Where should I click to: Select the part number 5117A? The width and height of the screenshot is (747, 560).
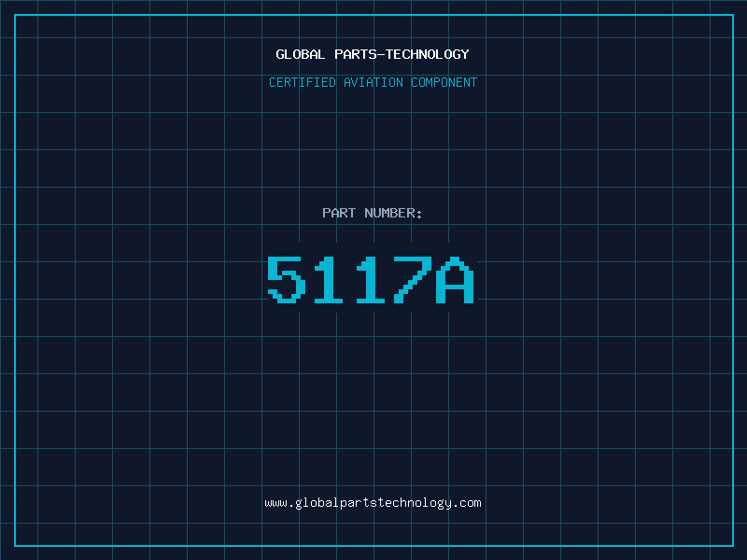pyautogui.click(x=371, y=279)
